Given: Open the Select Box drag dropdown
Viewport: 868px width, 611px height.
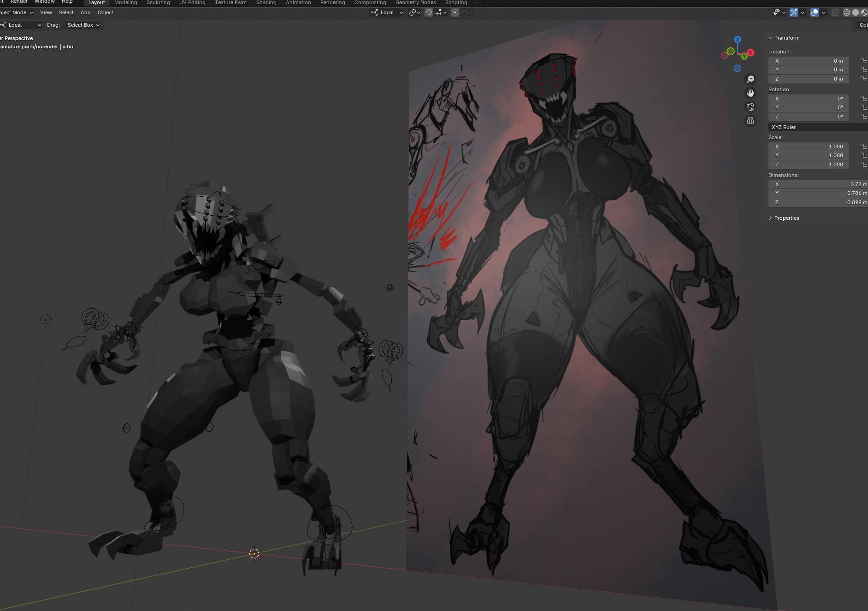Looking at the screenshot, I should [x=83, y=25].
